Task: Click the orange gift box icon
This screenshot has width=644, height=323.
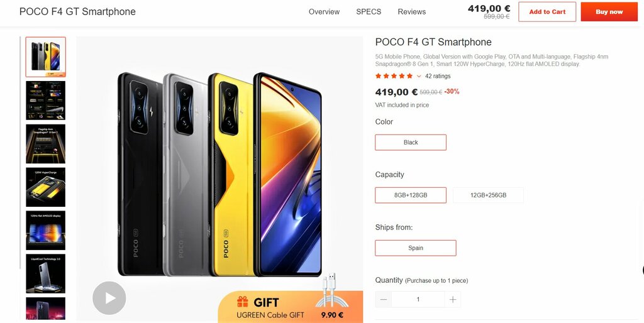Action: click(x=242, y=302)
